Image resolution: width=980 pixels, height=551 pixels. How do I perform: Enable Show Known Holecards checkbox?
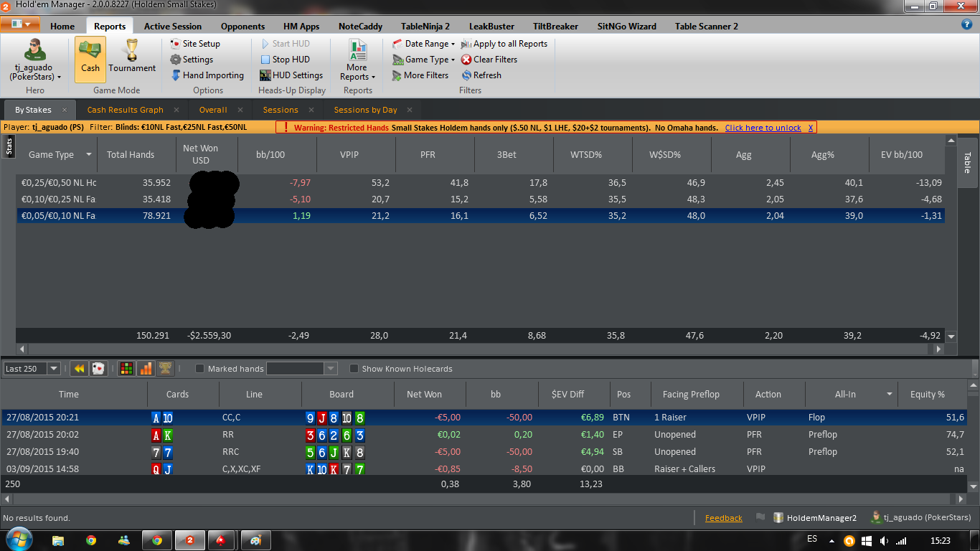(354, 369)
